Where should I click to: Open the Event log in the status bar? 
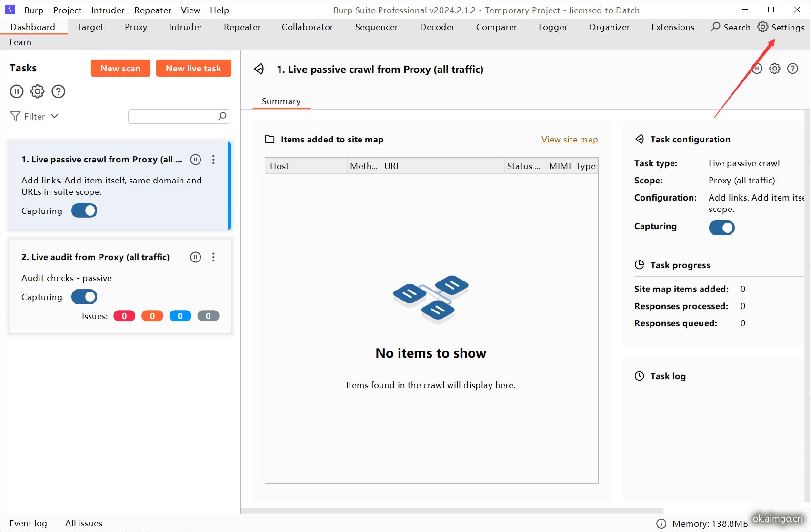28,523
